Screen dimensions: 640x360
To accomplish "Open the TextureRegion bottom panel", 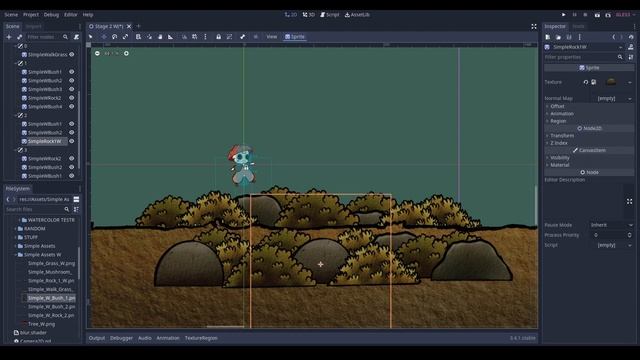I will coord(201,338).
